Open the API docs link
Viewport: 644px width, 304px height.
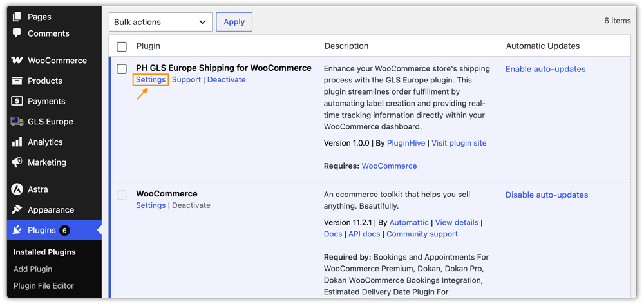pos(365,234)
